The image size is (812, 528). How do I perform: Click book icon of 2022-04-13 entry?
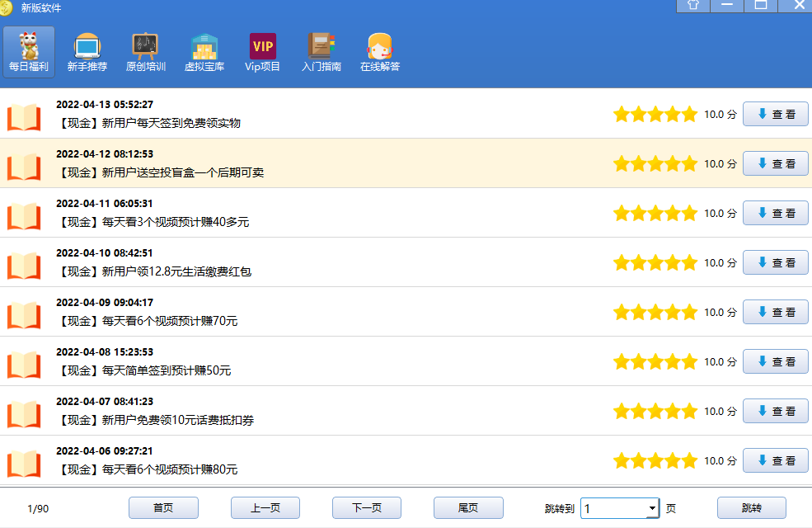(x=24, y=116)
